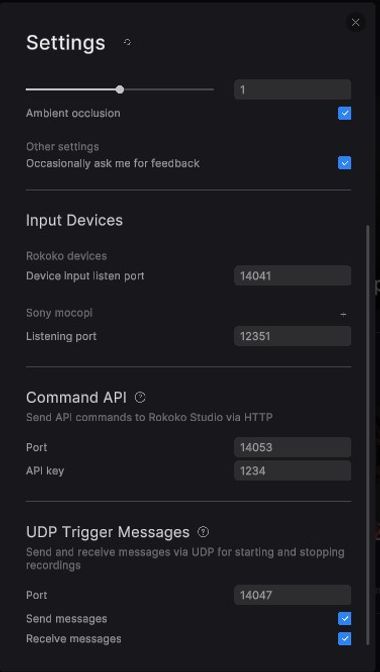Click the reset settings icon beside Settings title
This screenshot has width=380, height=672.
coord(127,42)
